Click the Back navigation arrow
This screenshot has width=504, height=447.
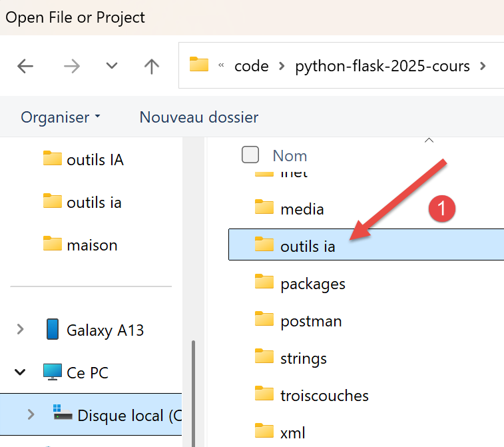25,66
